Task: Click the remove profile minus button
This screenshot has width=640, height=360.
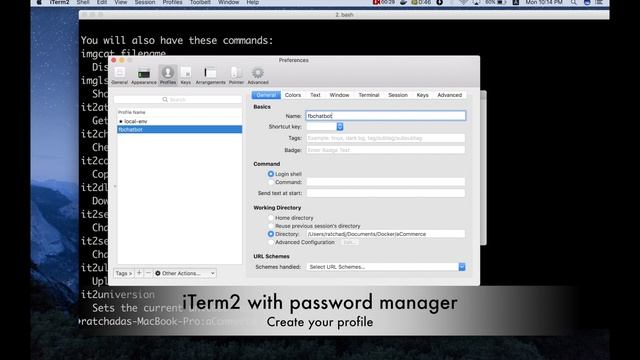Action: coord(148,273)
